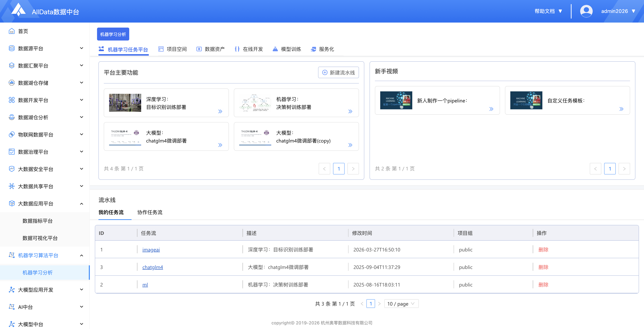Switch to the 协作任务流 tab
The width and height of the screenshot is (644, 329).
pyautogui.click(x=150, y=212)
